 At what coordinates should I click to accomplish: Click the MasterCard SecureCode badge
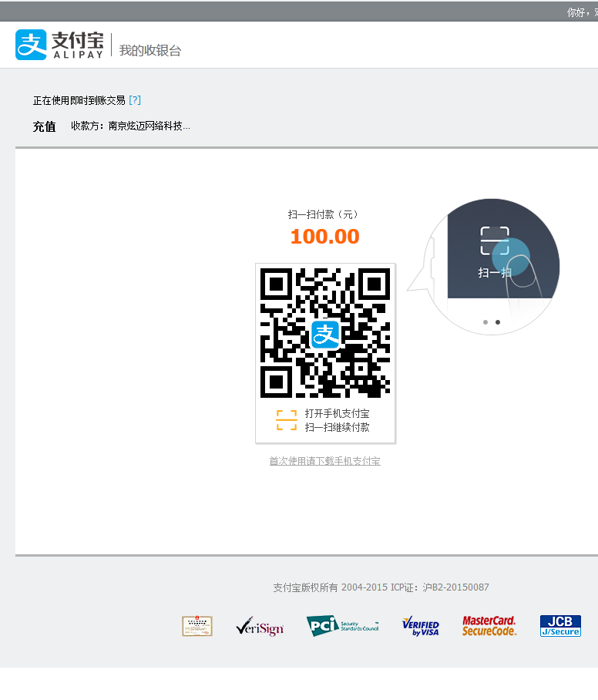489,626
